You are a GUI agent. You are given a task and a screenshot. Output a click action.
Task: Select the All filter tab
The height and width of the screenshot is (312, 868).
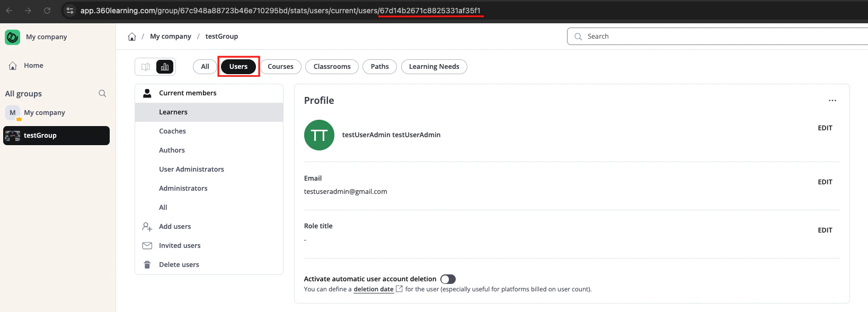pos(205,67)
